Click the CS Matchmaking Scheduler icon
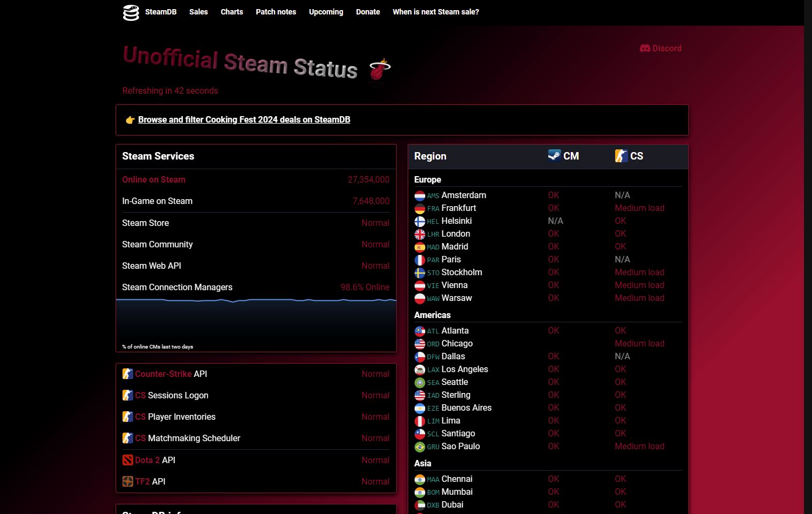Screen dimensions: 812x514 pyautogui.click(x=127, y=438)
